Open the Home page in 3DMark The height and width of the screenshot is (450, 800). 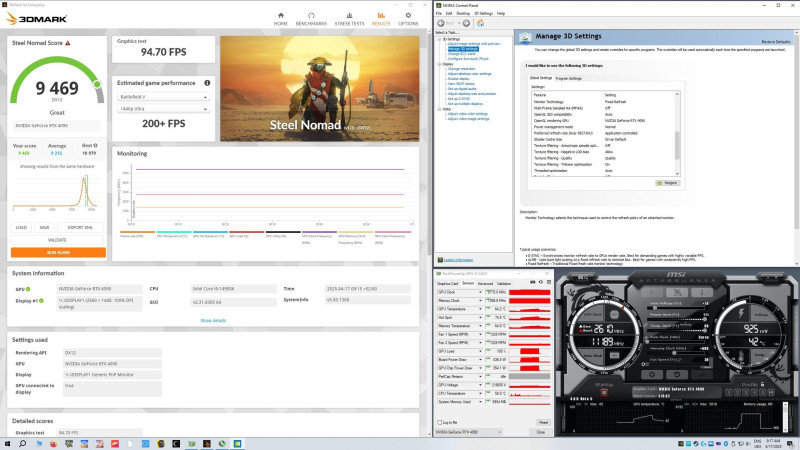(x=281, y=19)
